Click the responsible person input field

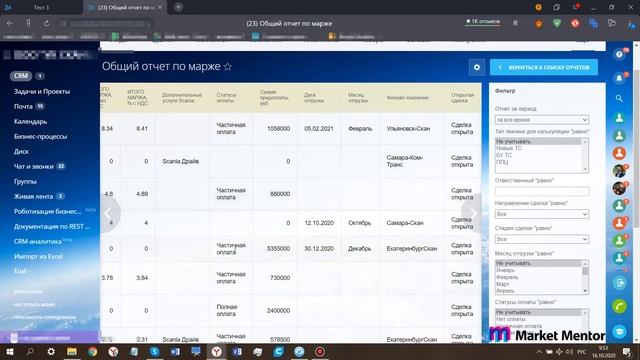point(542,191)
